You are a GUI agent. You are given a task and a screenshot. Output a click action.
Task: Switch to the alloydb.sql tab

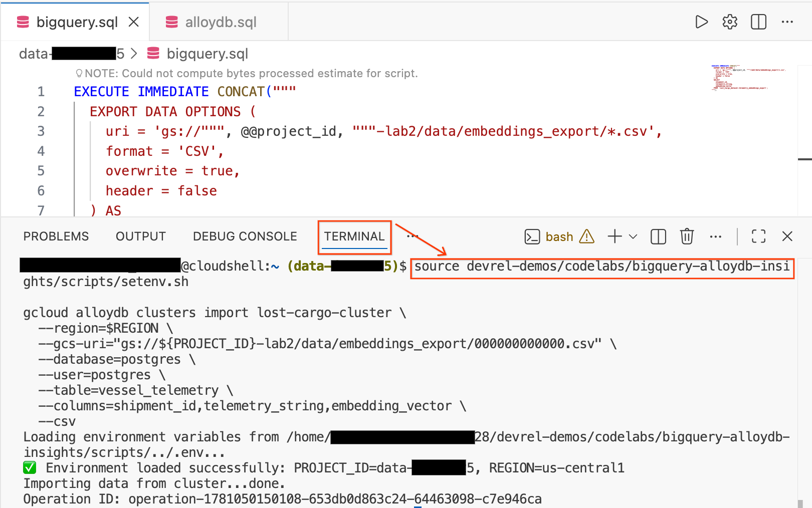click(x=219, y=22)
